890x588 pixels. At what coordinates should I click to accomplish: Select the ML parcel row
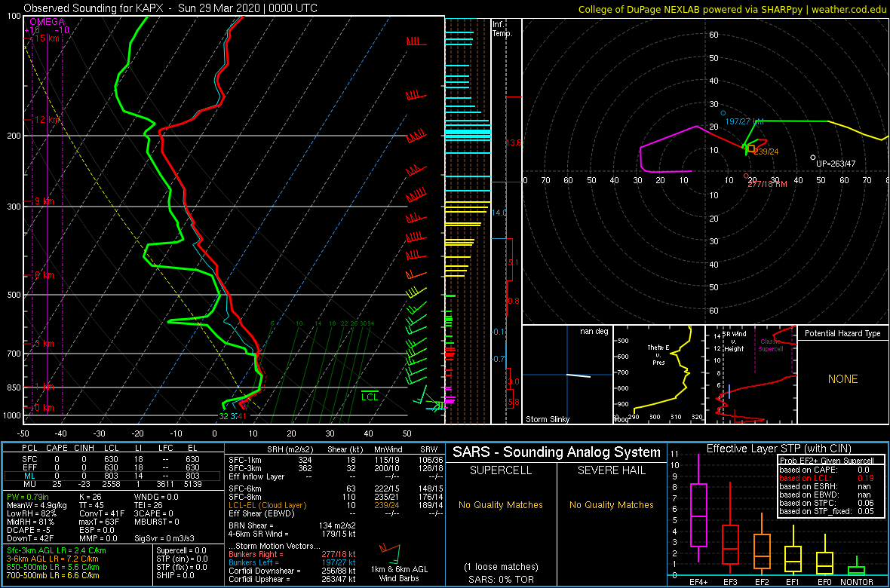114,475
